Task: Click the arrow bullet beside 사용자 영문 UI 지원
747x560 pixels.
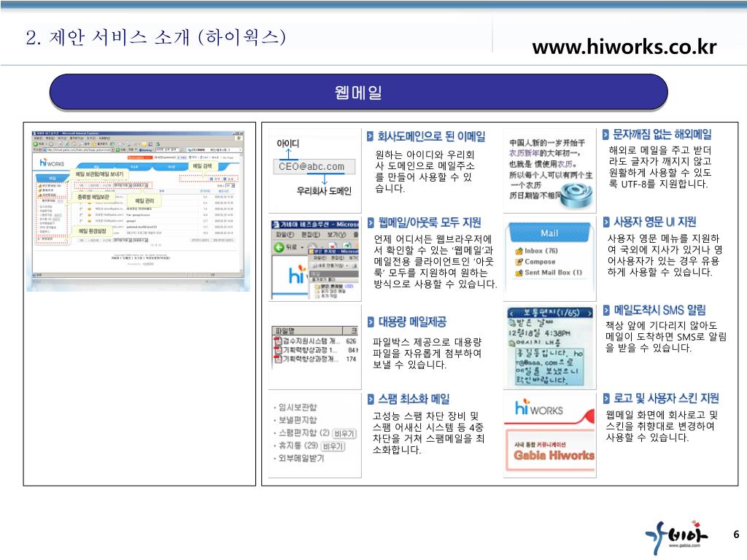Action: click(606, 222)
